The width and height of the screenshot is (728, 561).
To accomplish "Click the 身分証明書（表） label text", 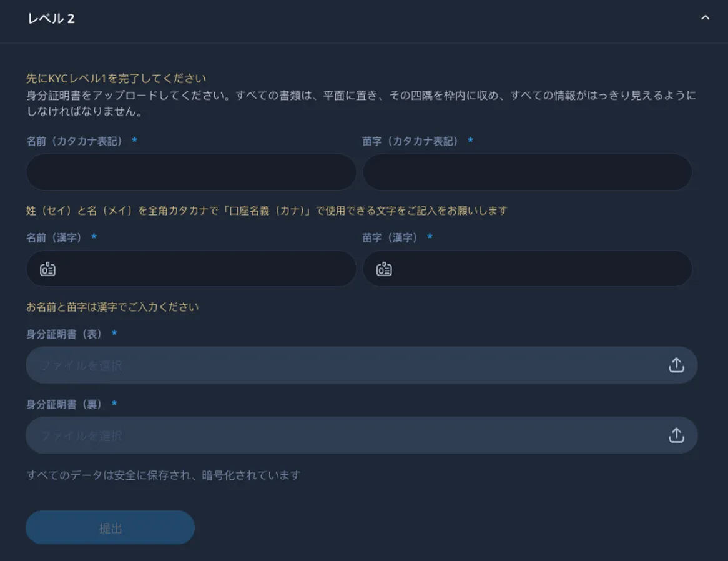I will 64,334.
